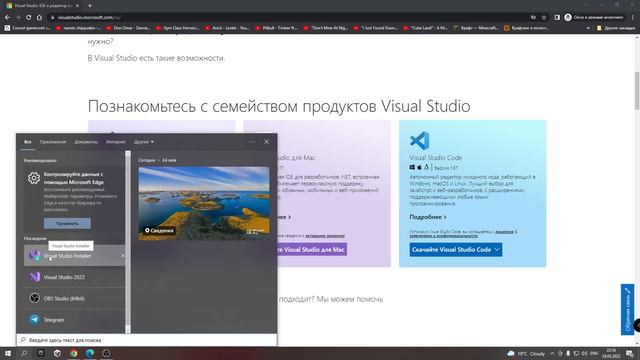Click the OBS Studio round icon
Screen dimensions: 640x360
(x=35, y=298)
